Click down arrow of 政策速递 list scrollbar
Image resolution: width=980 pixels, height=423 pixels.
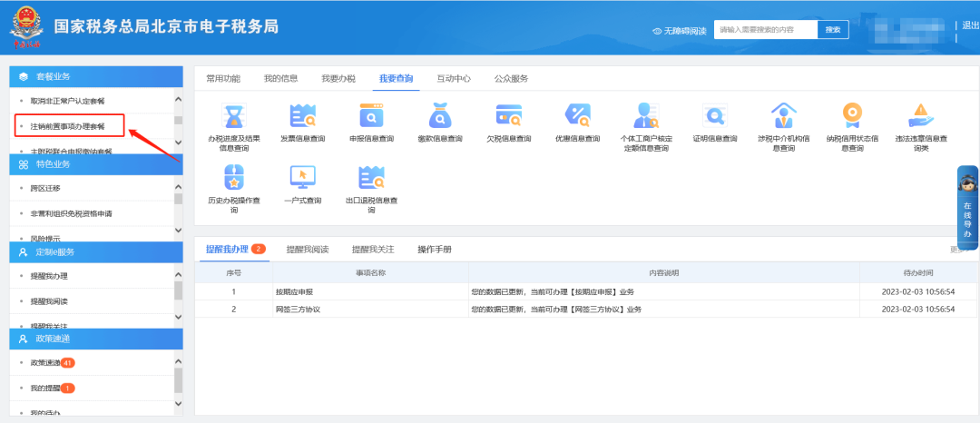(x=178, y=404)
